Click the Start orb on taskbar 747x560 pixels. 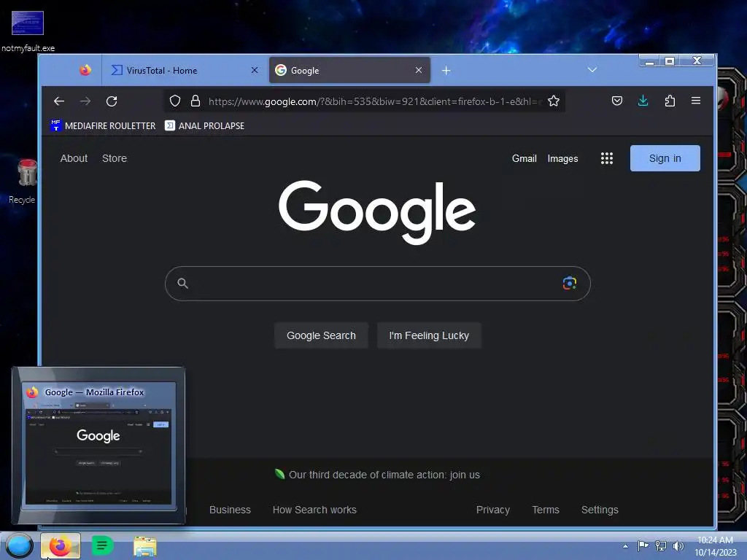pos(19,545)
